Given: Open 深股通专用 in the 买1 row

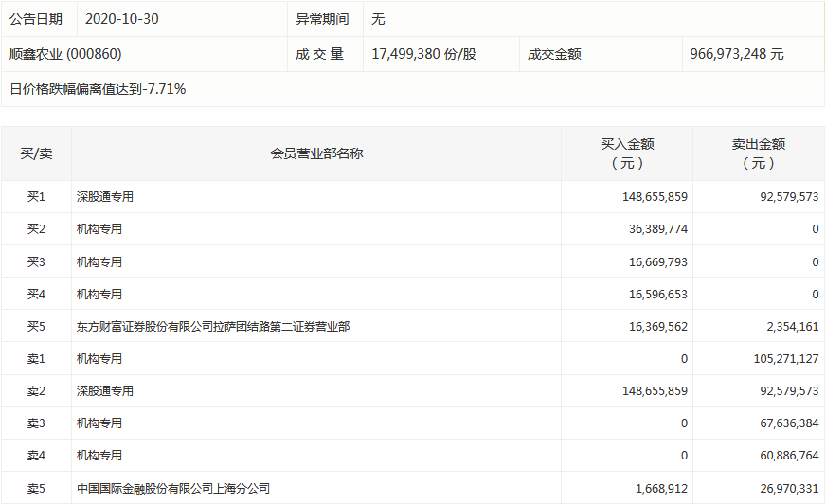Looking at the screenshot, I should click(x=105, y=197).
